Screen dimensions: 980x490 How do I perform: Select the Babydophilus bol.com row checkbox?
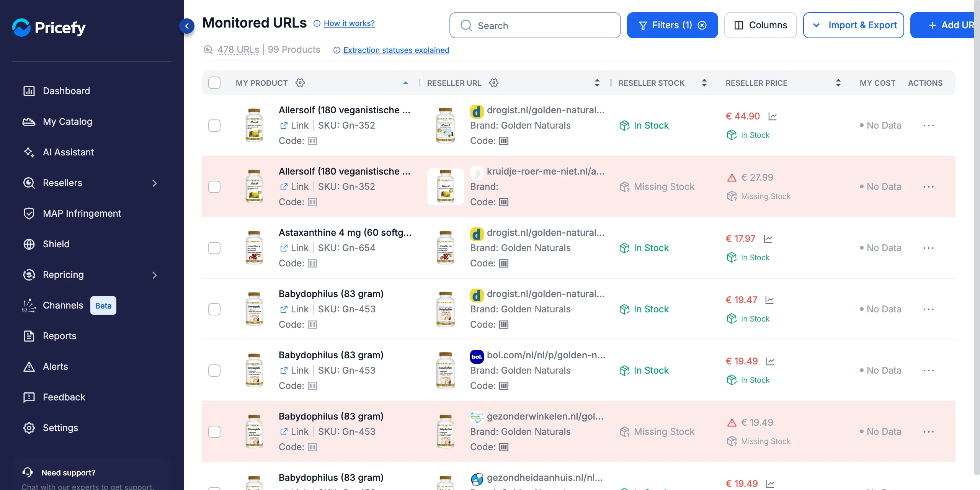pyautogui.click(x=214, y=371)
